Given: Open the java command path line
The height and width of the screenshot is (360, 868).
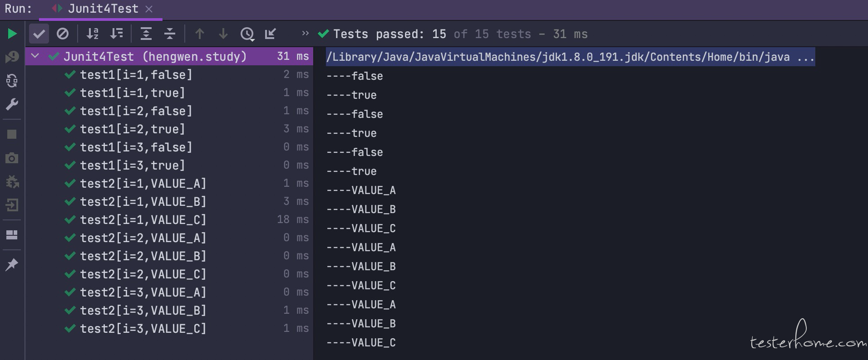Looking at the screenshot, I should click(570, 57).
